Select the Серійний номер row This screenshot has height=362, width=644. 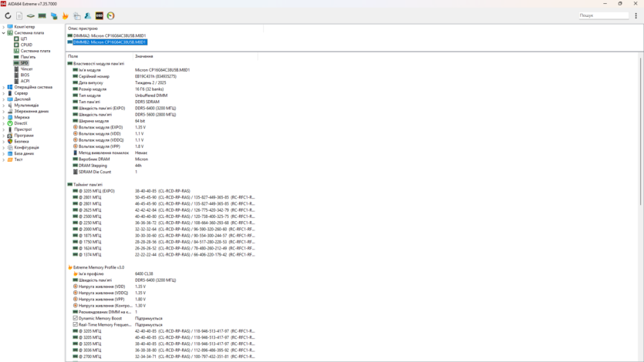pos(161,76)
